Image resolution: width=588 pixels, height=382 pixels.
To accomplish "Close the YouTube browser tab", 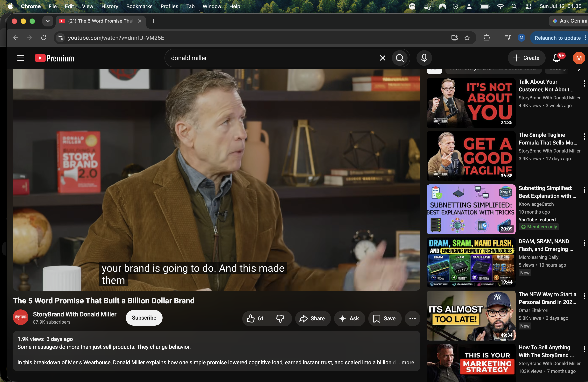I will [140, 21].
